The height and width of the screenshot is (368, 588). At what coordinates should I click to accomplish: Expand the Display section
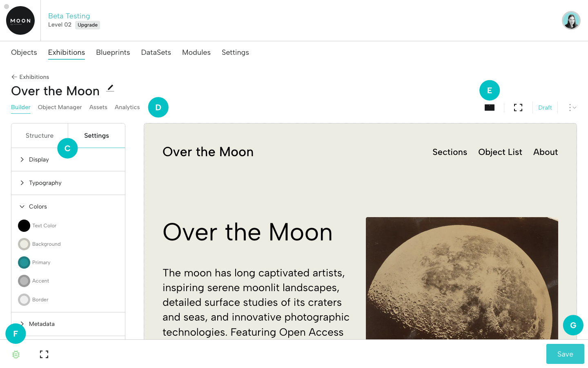(39, 159)
